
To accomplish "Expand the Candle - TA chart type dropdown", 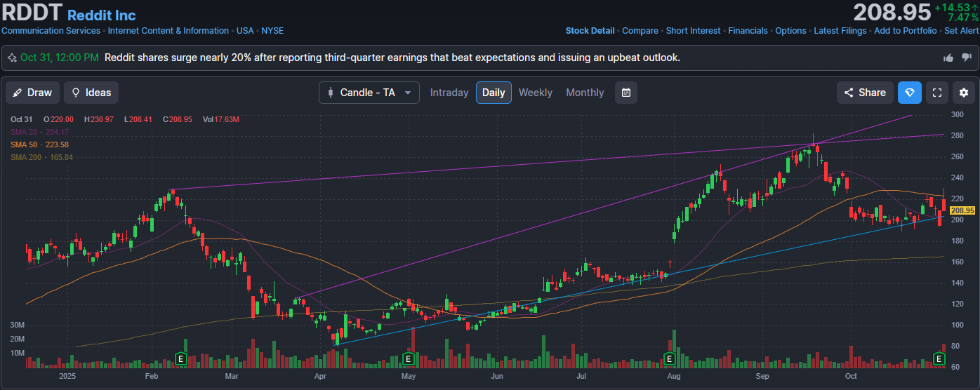I will (369, 93).
